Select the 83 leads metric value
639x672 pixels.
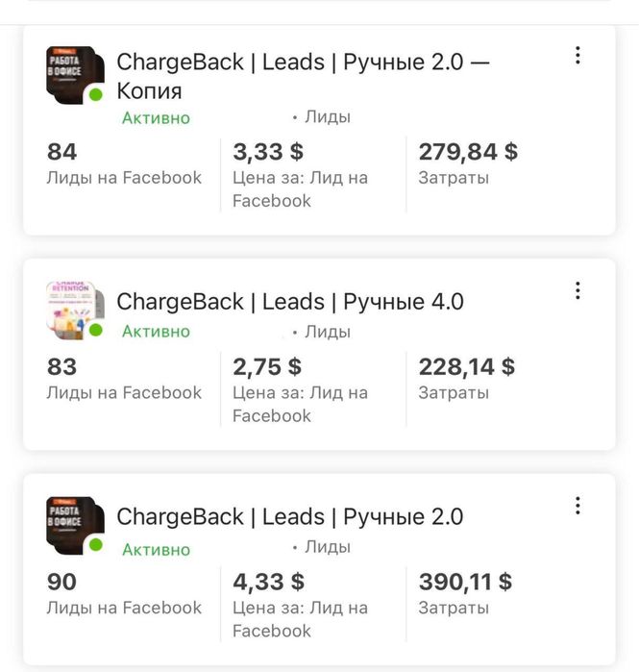61,367
